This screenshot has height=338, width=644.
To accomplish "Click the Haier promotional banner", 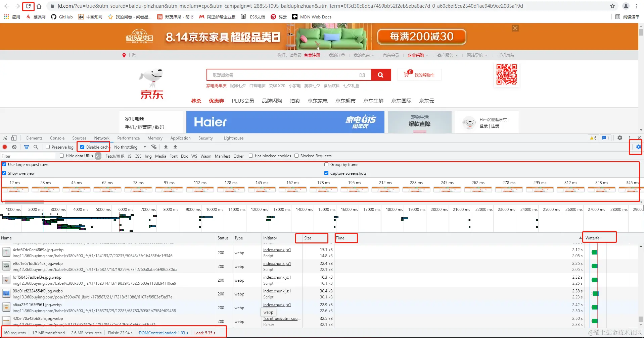I will pyautogui.click(x=285, y=122).
